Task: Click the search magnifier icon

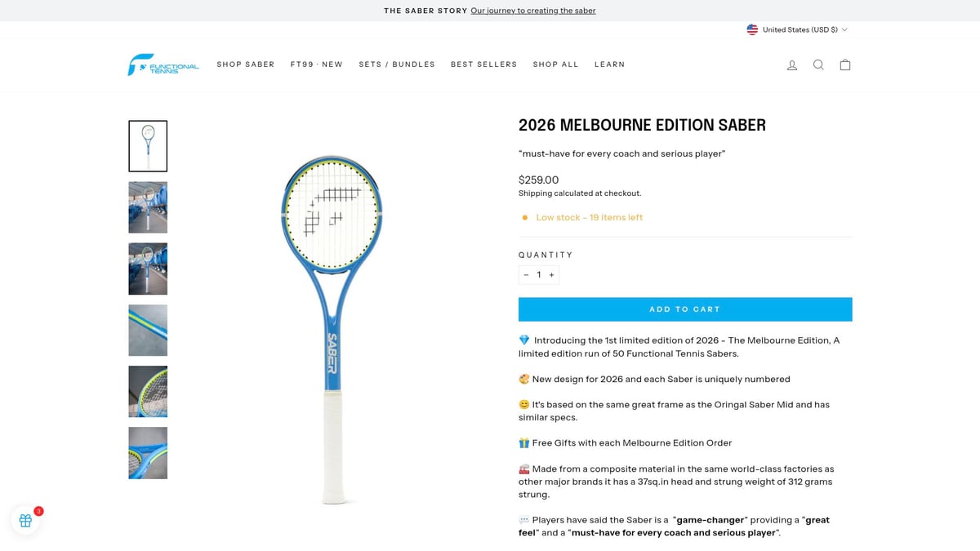Action: coord(818,64)
